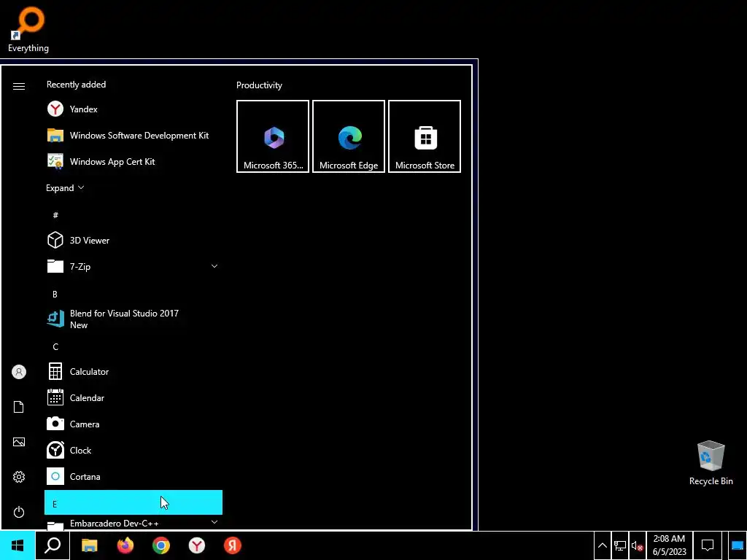Click the Windows Start button

pyautogui.click(x=18, y=545)
